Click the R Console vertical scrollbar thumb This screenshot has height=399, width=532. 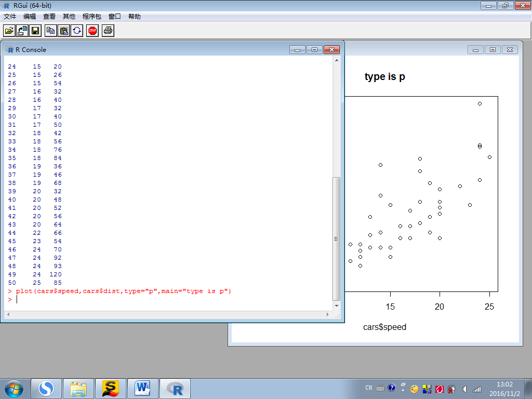coord(336,239)
